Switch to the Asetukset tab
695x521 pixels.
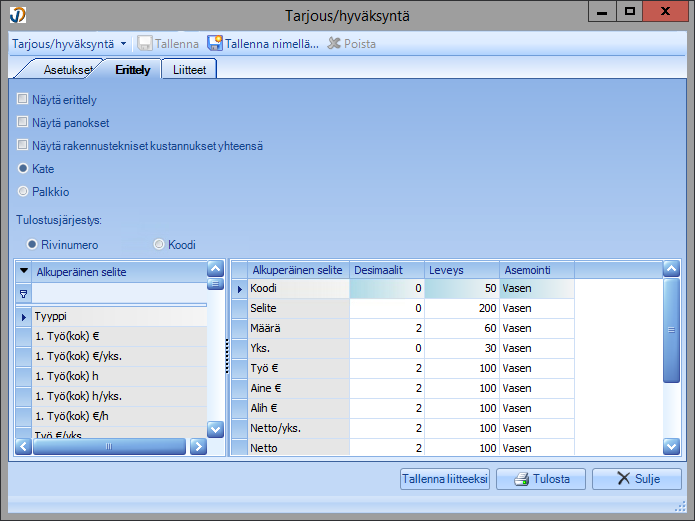[x=66, y=69]
